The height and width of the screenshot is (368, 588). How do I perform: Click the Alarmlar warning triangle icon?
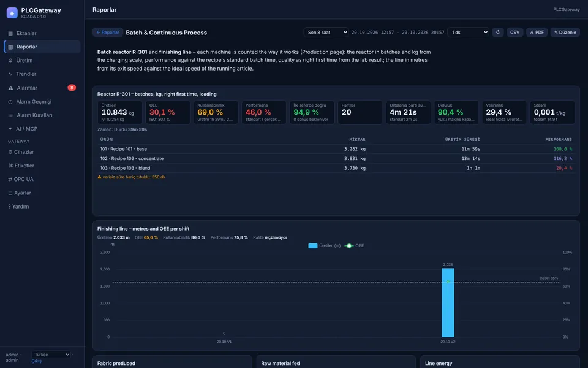[x=10, y=88]
